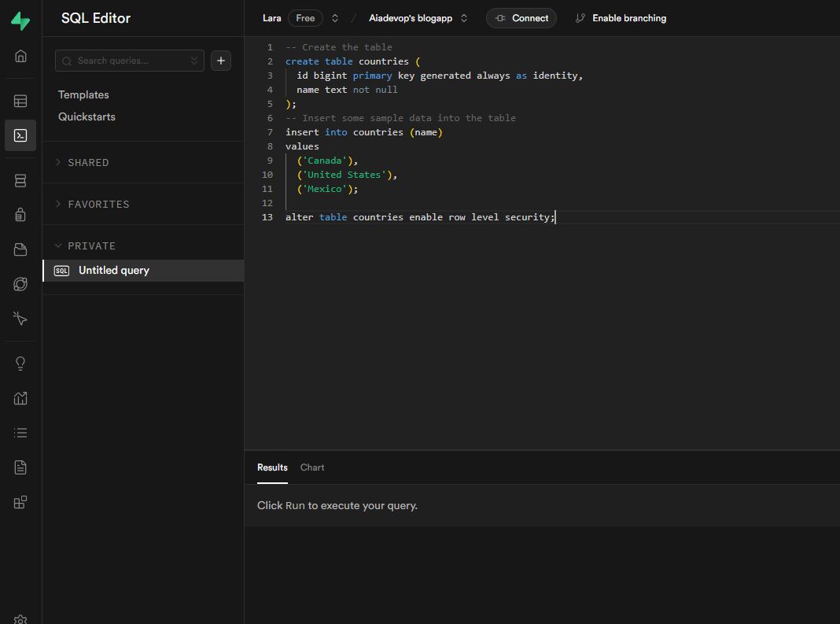Click the 'United States' value in the editor
840x624 pixels.
pos(344,175)
